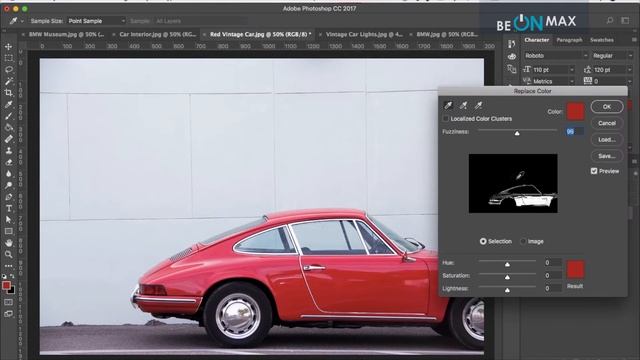Open the 110 pt font size dropdown
The width and height of the screenshot is (640, 360).
click(x=571, y=70)
